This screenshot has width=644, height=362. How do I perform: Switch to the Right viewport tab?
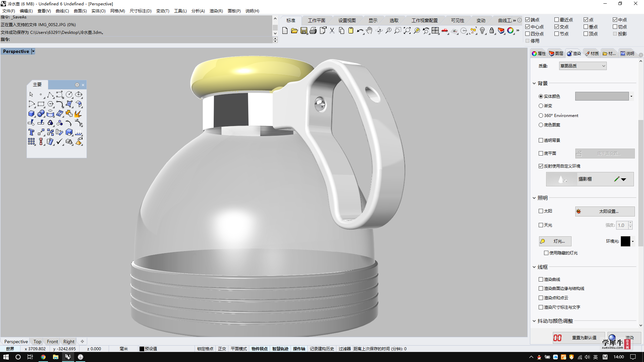[69, 342]
